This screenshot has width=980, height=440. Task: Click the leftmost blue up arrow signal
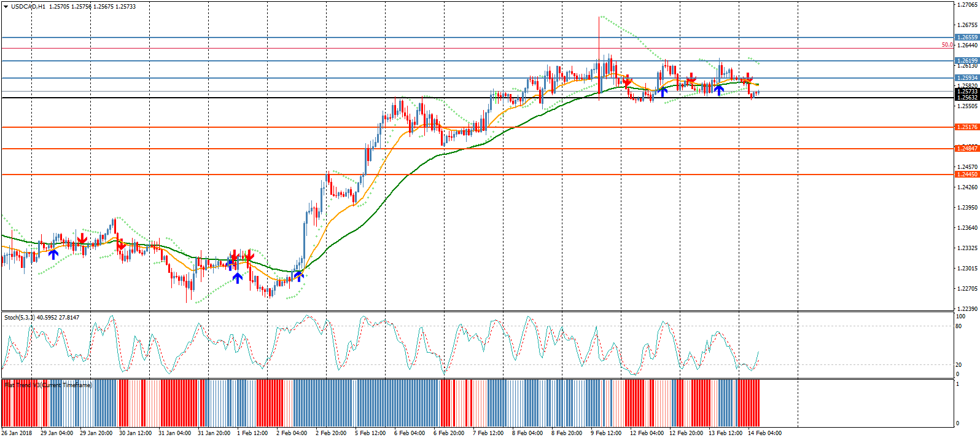pyautogui.click(x=53, y=253)
